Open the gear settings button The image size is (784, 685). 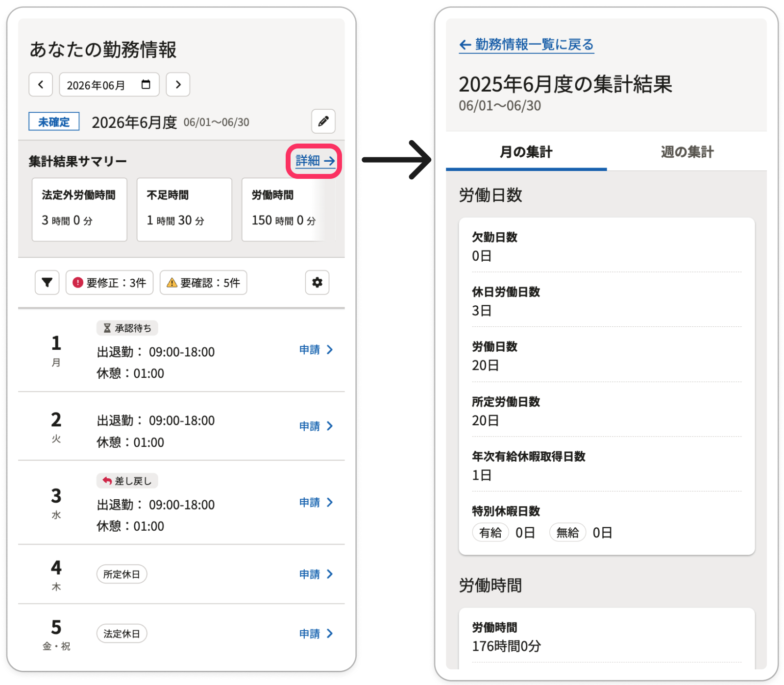(x=317, y=282)
